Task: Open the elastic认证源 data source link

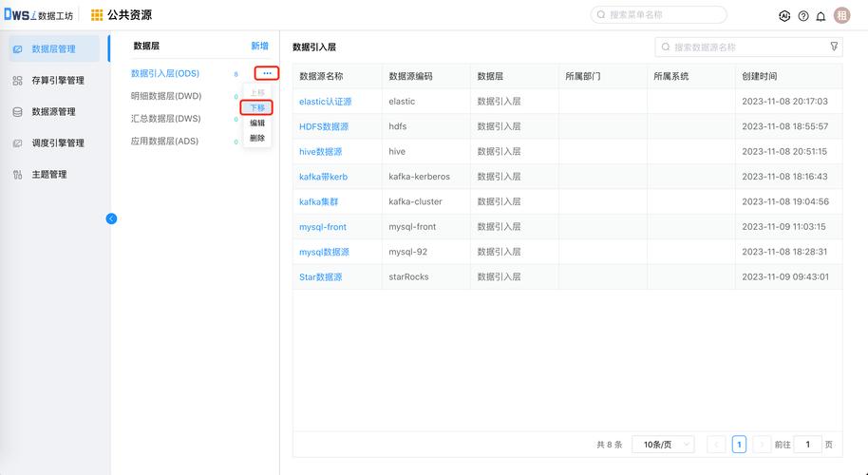Action: (326, 102)
